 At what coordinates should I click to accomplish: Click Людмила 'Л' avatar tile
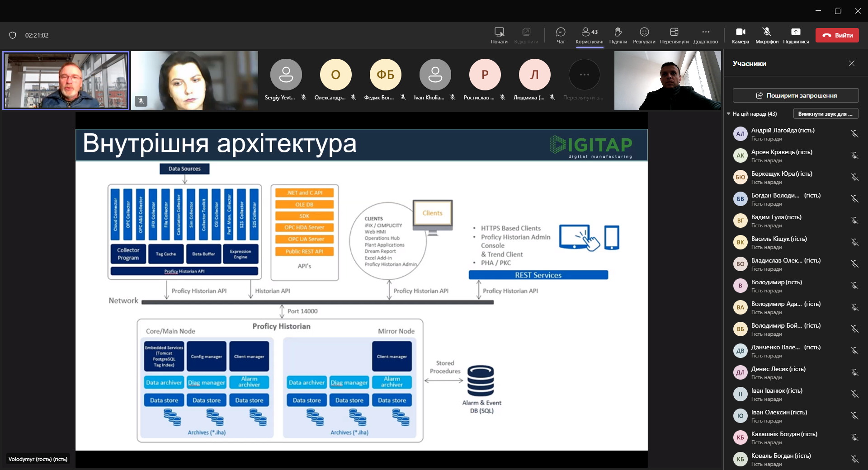tap(534, 75)
